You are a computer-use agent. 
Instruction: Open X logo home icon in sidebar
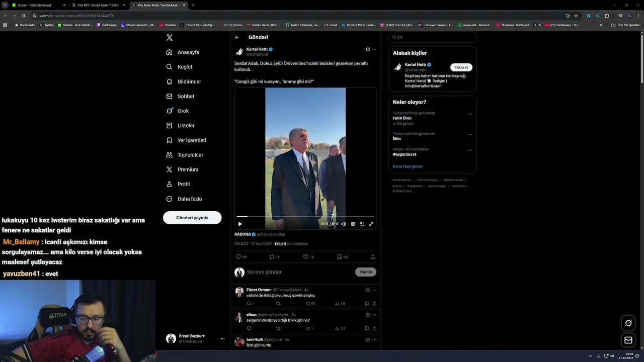click(x=170, y=37)
